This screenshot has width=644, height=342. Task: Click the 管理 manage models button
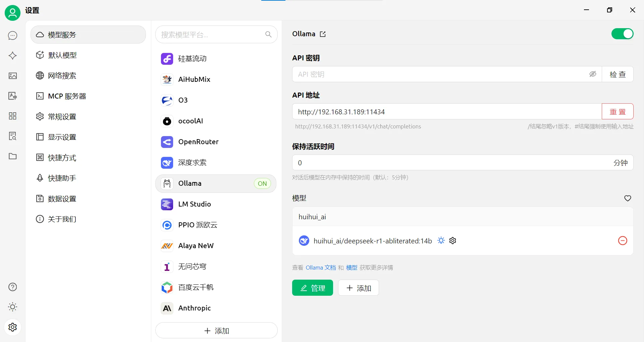pos(312,288)
